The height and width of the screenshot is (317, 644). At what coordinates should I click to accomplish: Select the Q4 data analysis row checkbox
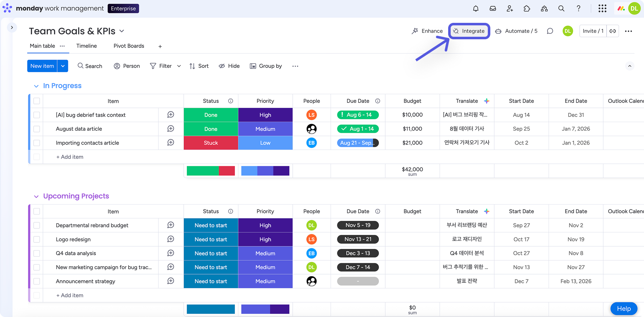[x=37, y=253]
